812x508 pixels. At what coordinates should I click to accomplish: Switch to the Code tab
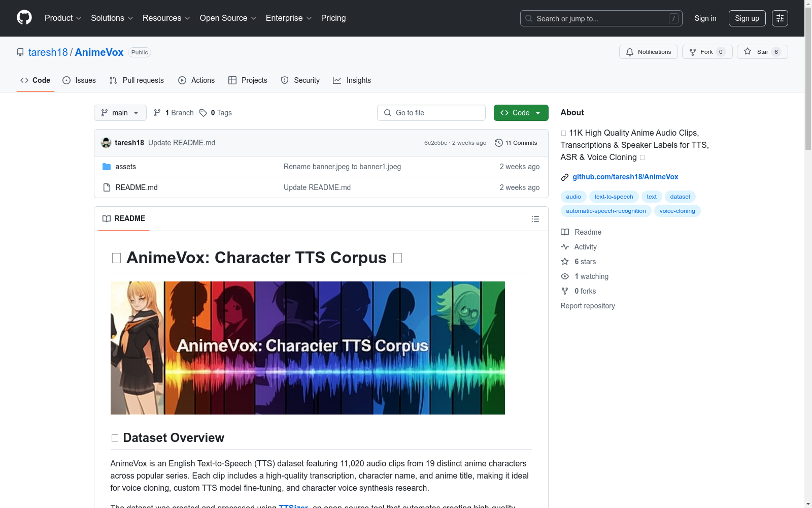click(36, 80)
